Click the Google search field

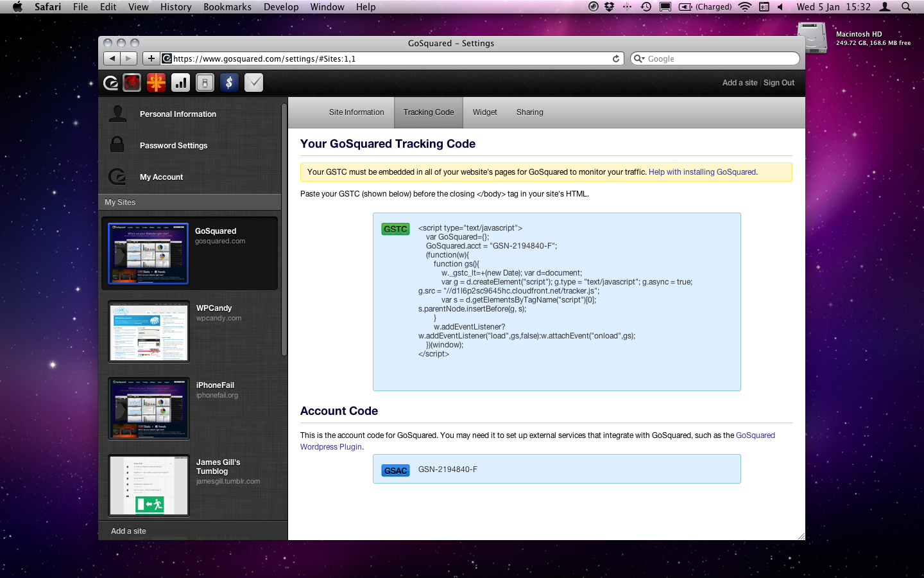715,58
